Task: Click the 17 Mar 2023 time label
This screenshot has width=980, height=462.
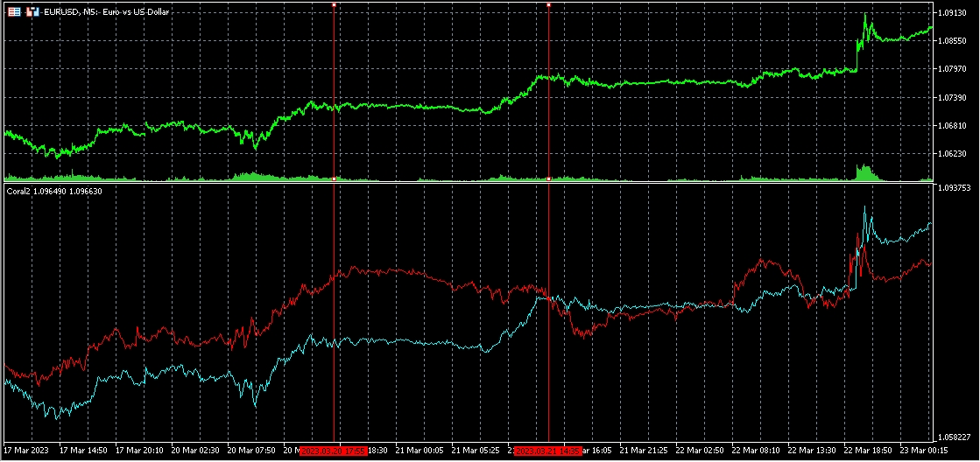Action: click(25, 450)
